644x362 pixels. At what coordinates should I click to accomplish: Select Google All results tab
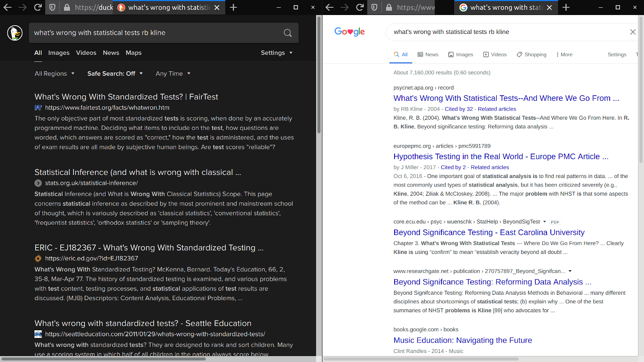click(x=401, y=54)
